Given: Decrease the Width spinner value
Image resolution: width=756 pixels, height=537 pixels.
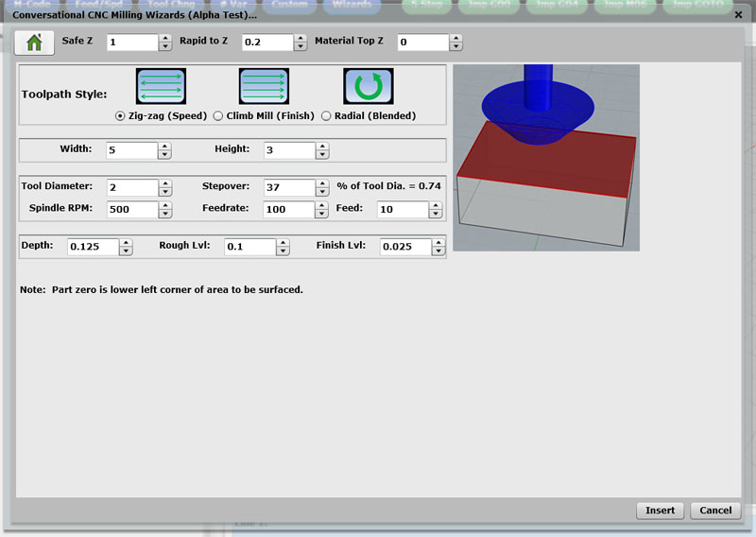Looking at the screenshot, I should point(164,155).
